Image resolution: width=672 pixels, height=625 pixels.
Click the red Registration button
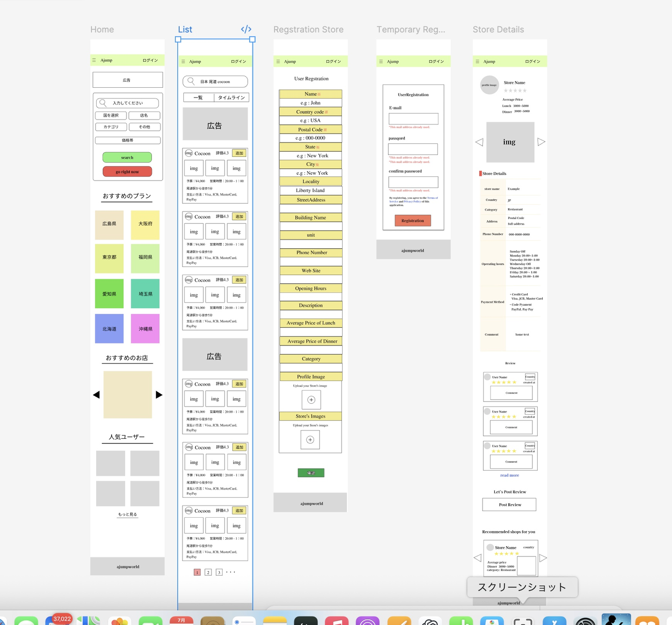click(413, 220)
